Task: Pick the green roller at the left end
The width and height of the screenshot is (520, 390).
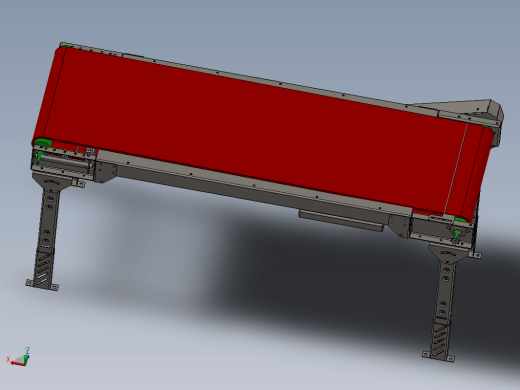Action: click(43, 144)
